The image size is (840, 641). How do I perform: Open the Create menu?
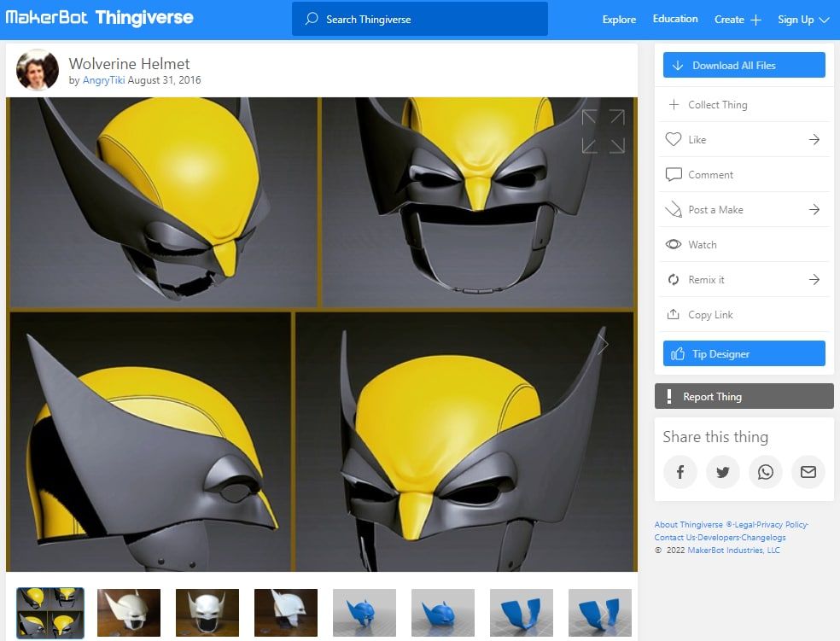click(732, 18)
